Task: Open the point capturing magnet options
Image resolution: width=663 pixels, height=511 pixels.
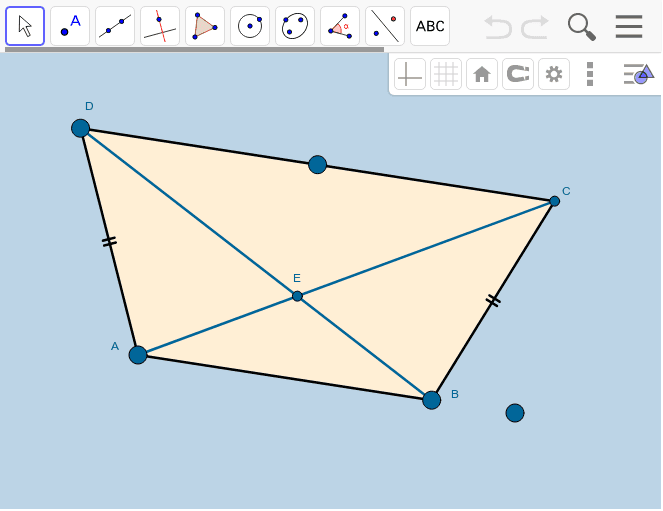Action: click(x=518, y=74)
